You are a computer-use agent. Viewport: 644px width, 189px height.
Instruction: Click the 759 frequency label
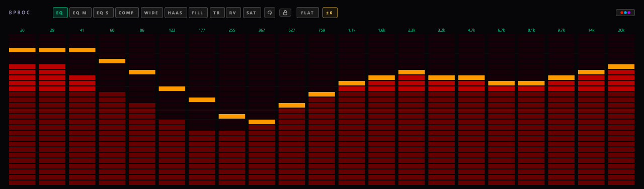321,31
